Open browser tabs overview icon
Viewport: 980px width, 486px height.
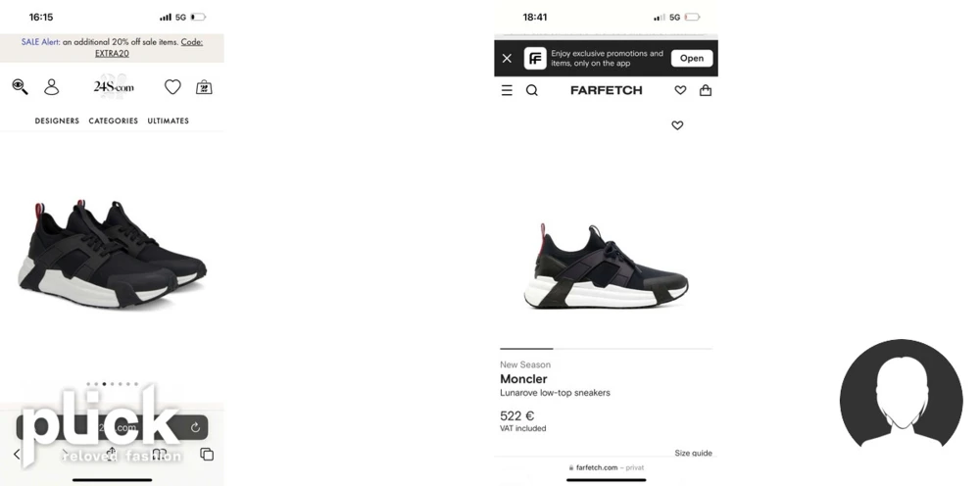(207, 454)
